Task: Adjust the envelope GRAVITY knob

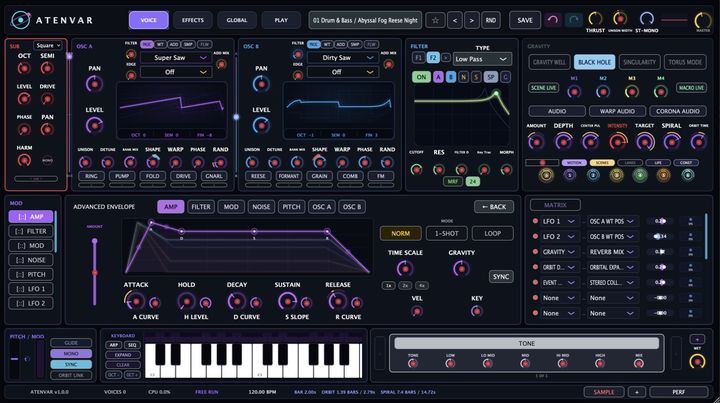Action: point(461,268)
